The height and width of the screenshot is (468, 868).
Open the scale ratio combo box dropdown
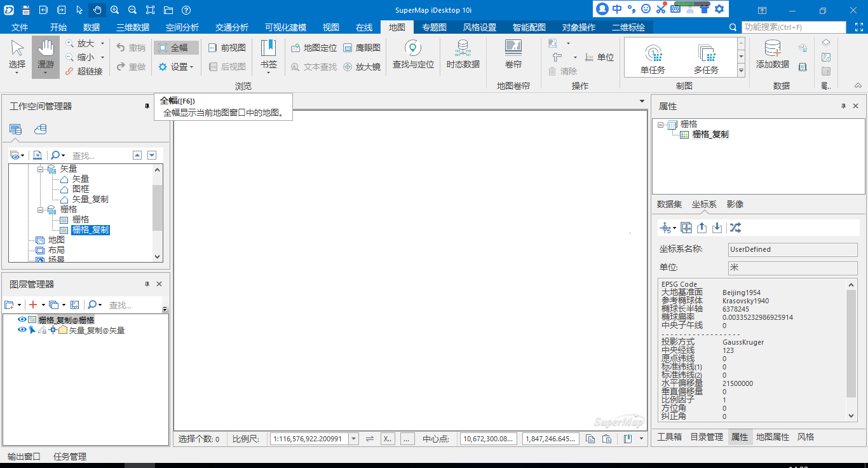(353, 439)
